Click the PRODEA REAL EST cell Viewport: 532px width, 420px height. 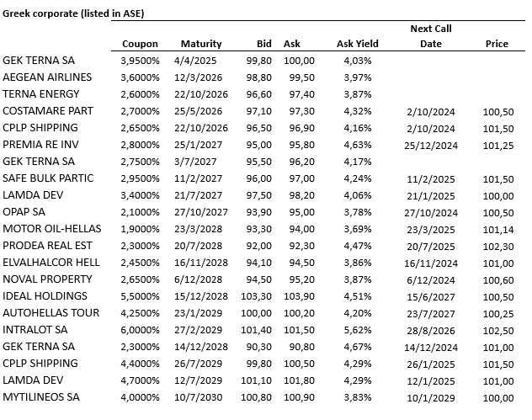pos(46,246)
